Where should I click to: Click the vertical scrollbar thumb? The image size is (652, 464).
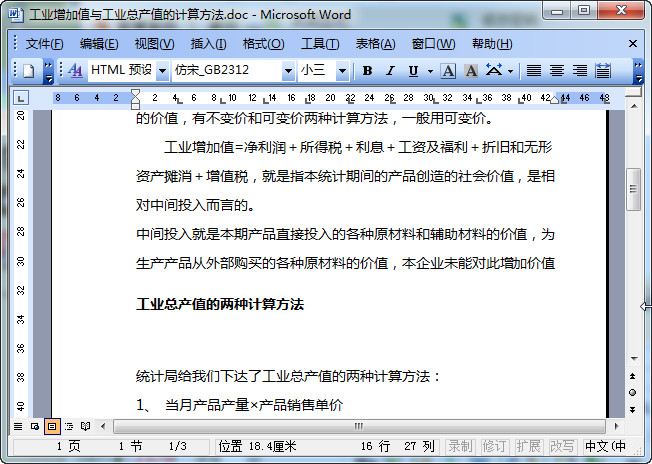click(633, 189)
